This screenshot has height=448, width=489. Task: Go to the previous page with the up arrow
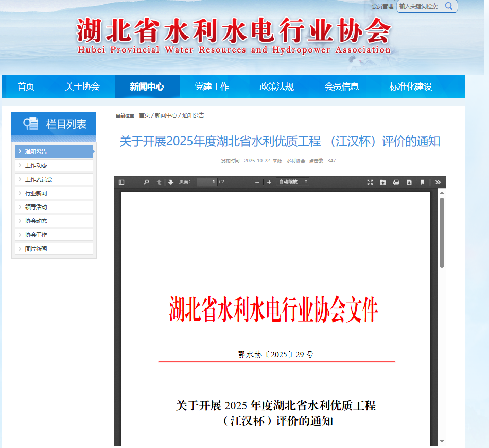[159, 182]
